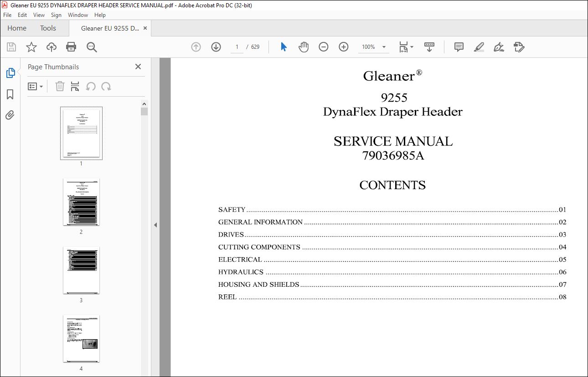Print the document with printer icon
The height and width of the screenshot is (377, 588).
pos(71,47)
